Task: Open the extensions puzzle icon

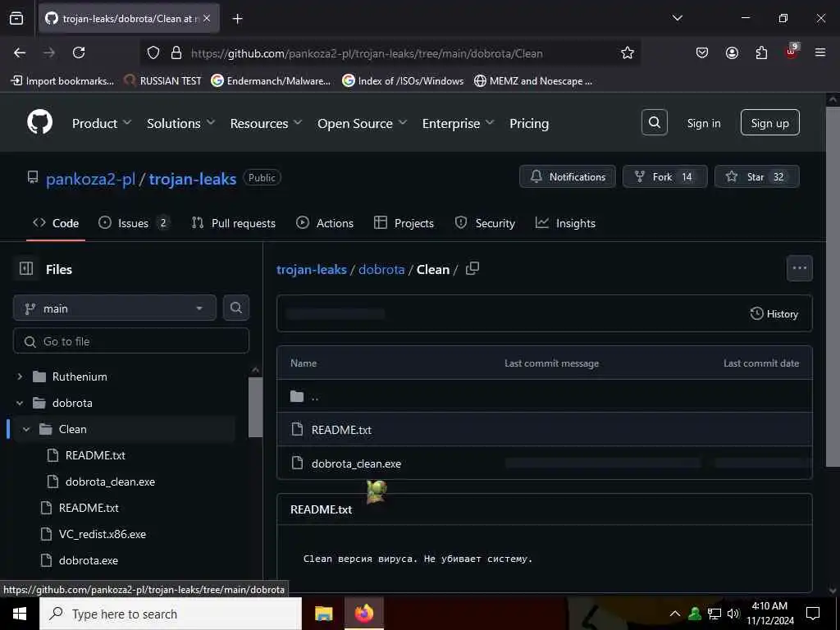Action: click(761, 52)
